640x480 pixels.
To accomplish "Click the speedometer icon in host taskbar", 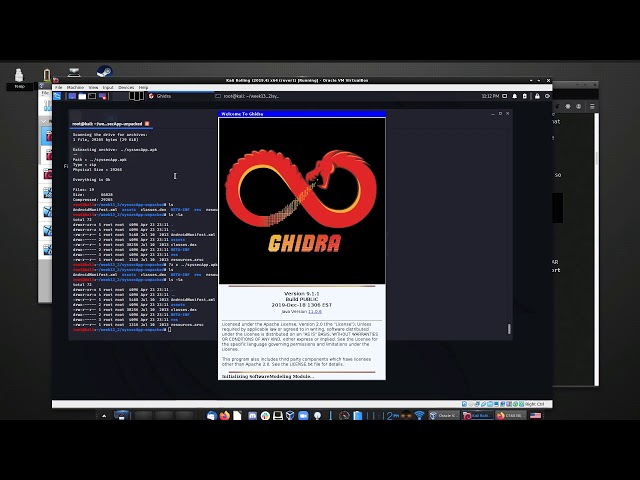I will pyautogui.click(x=344, y=416).
